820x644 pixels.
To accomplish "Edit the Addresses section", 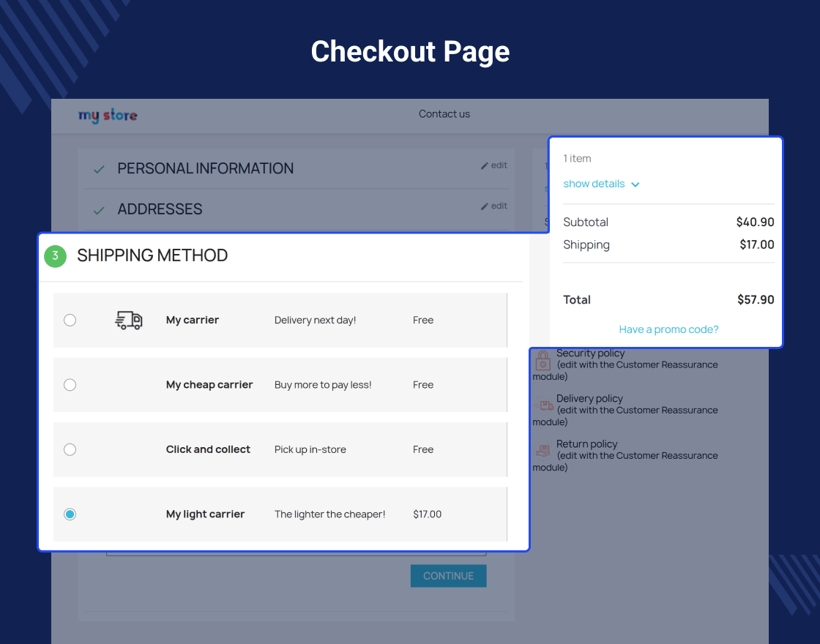I will [493, 206].
